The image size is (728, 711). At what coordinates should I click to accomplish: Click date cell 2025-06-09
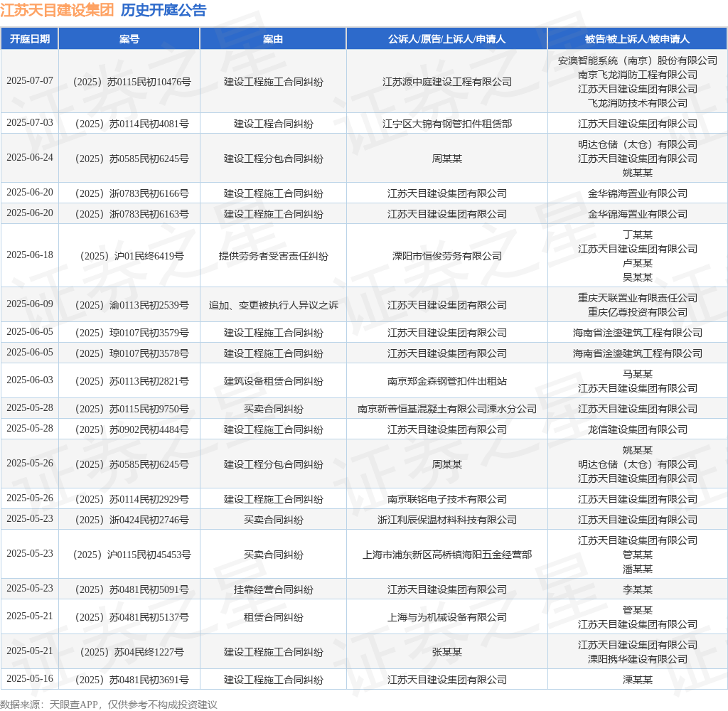tap(30, 304)
